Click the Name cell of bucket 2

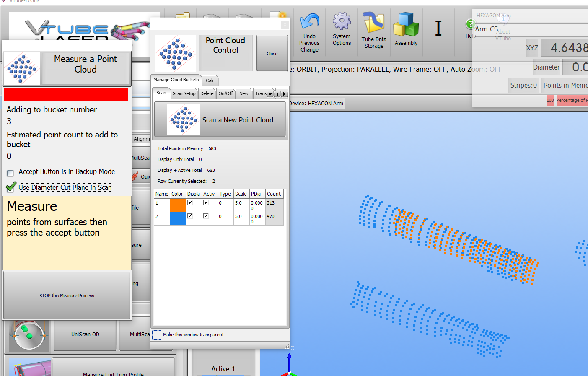(x=162, y=218)
